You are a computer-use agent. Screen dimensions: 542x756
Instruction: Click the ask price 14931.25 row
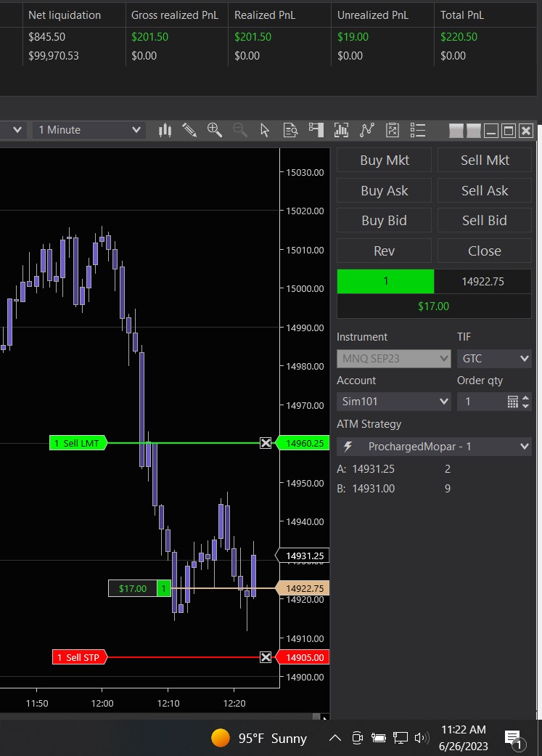pos(393,468)
